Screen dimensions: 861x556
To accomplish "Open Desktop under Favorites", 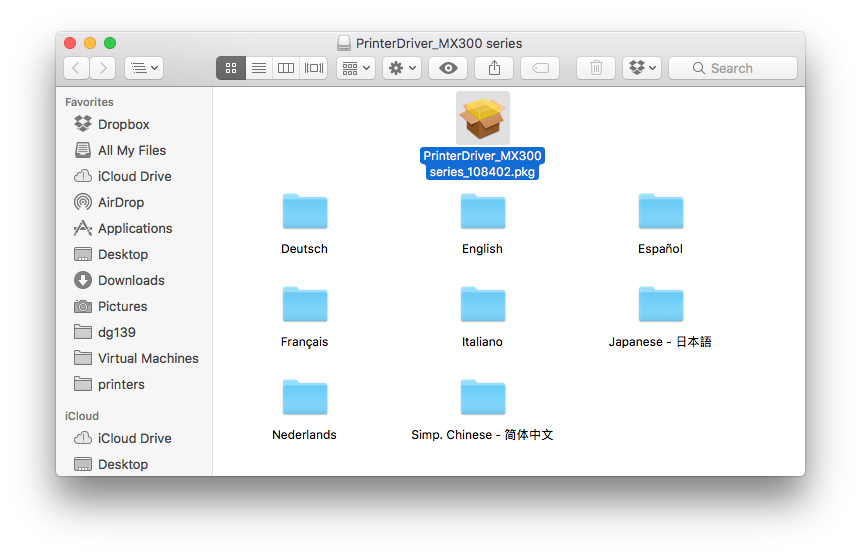I will click(134, 255).
